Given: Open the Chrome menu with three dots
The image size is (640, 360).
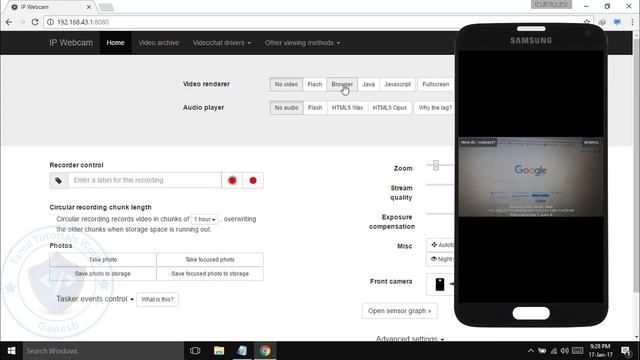Looking at the screenshot, I should point(632,22).
